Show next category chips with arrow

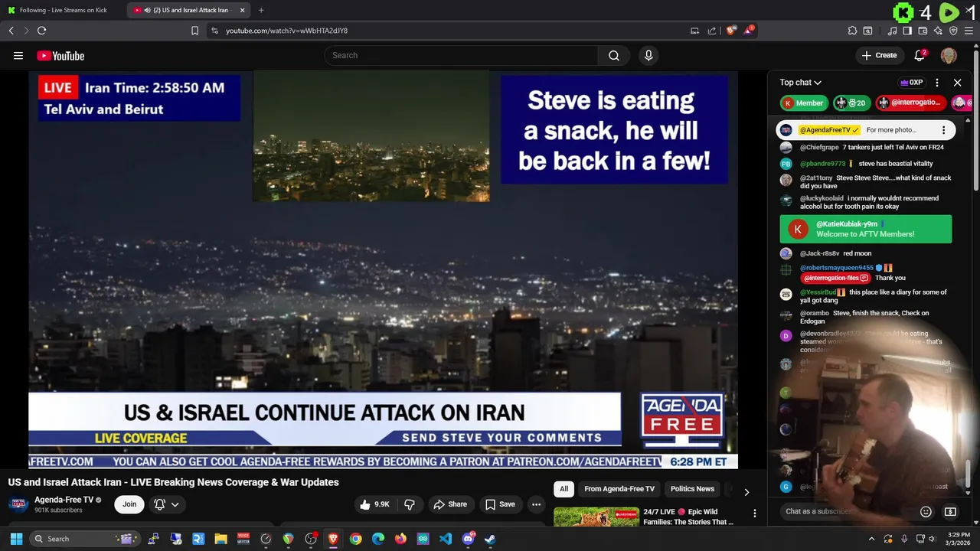pyautogui.click(x=746, y=491)
